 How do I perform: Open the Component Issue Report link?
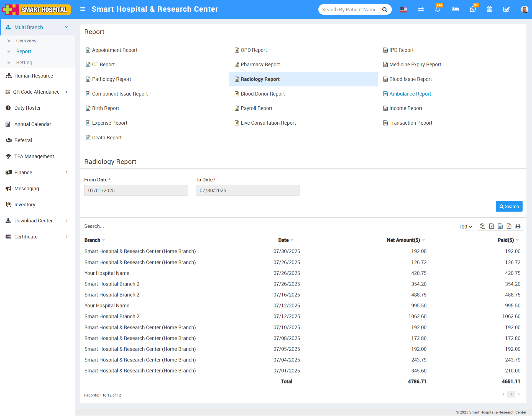[x=117, y=94]
